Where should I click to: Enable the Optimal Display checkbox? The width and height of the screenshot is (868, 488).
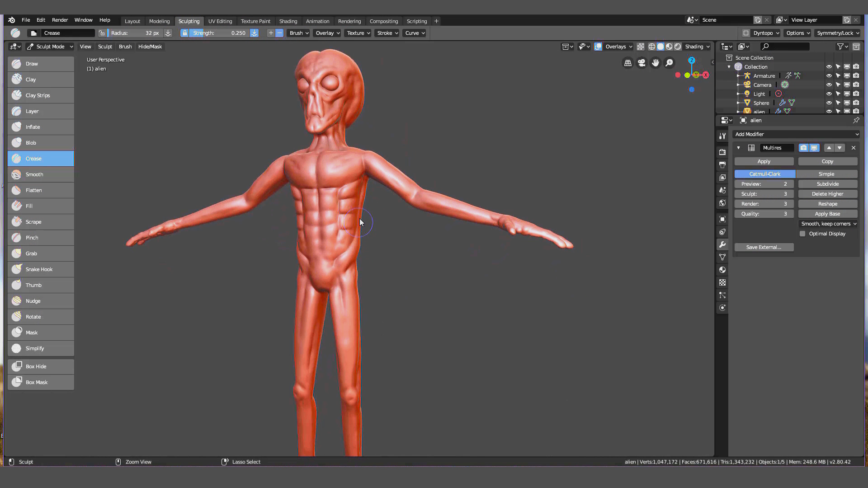tap(802, 234)
